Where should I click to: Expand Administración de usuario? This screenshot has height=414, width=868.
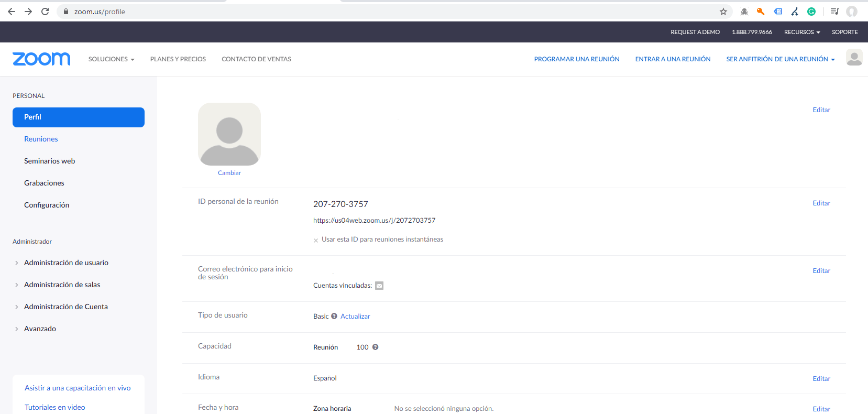pyautogui.click(x=66, y=263)
